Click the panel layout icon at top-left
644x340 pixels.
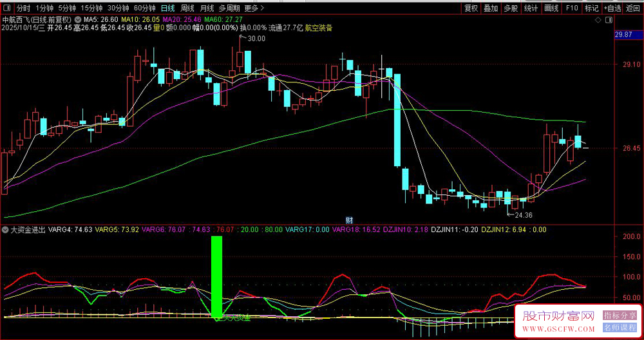(x=6, y=8)
